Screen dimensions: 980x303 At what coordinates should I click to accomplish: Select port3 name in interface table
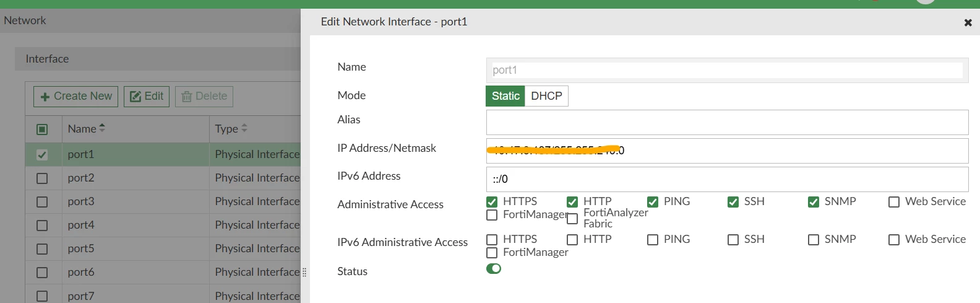(81, 201)
